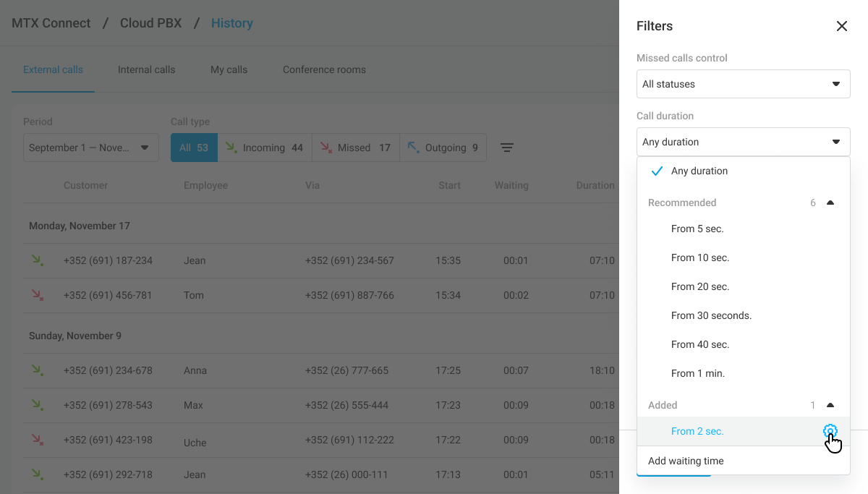Click the missed call icon in Uche's row
868x494 pixels.
point(36,440)
